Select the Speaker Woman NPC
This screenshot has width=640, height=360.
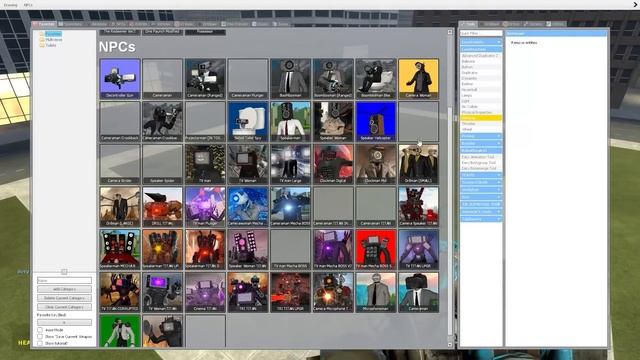tap(333, 121)
